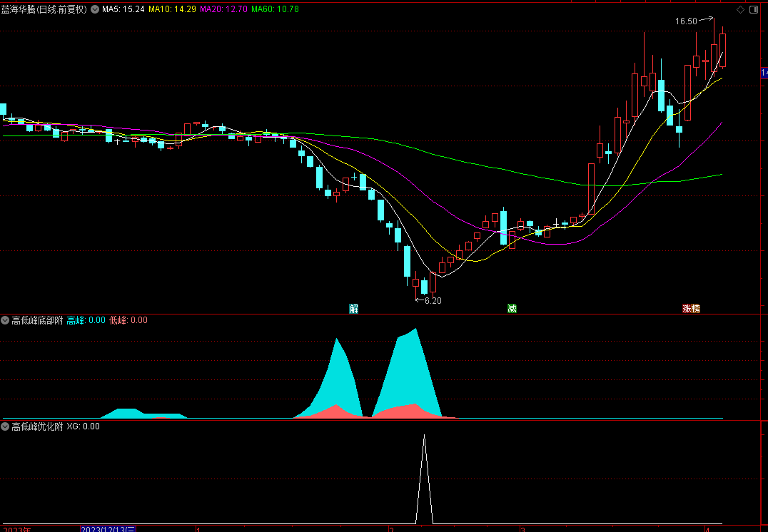Click the 涨榜 event marker icon
768x532 pixels.
tap(691, 308)
